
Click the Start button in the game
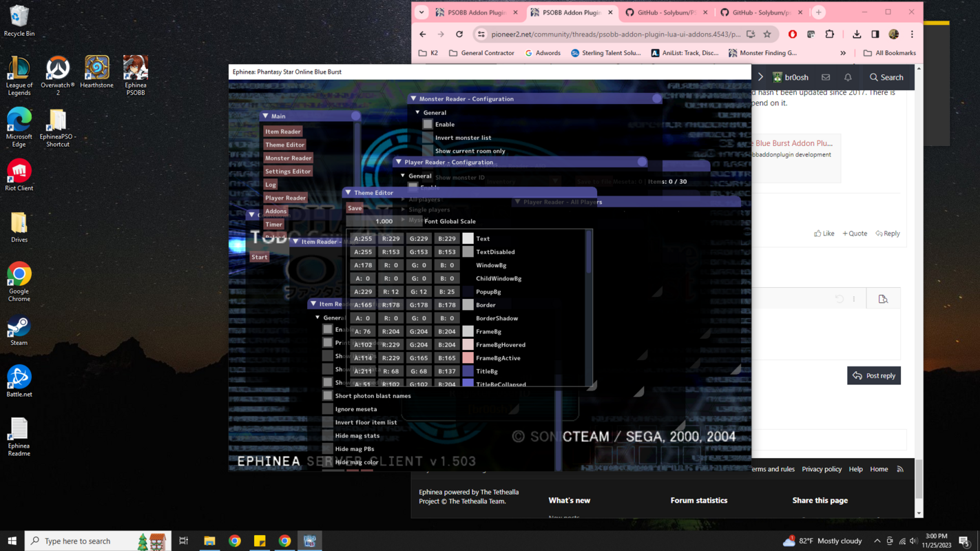[260, 257]
